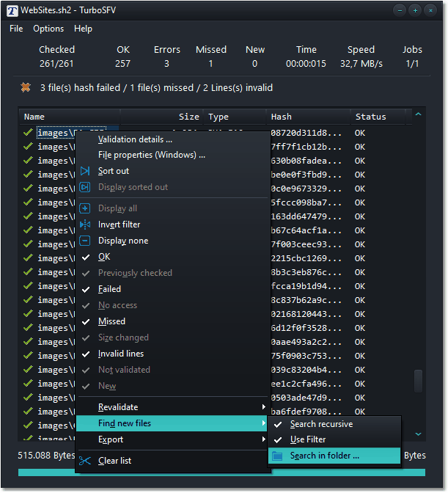448x493 pixels.
Task: Sort list by the Hash column header
Action: pyautogui.click(x=281, y=117)
